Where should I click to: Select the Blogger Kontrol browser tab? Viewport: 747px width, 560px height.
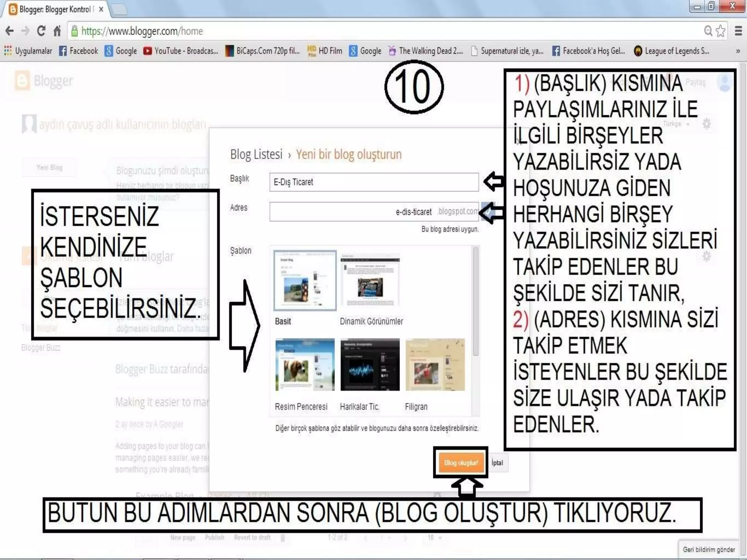(x=54, y=9)
